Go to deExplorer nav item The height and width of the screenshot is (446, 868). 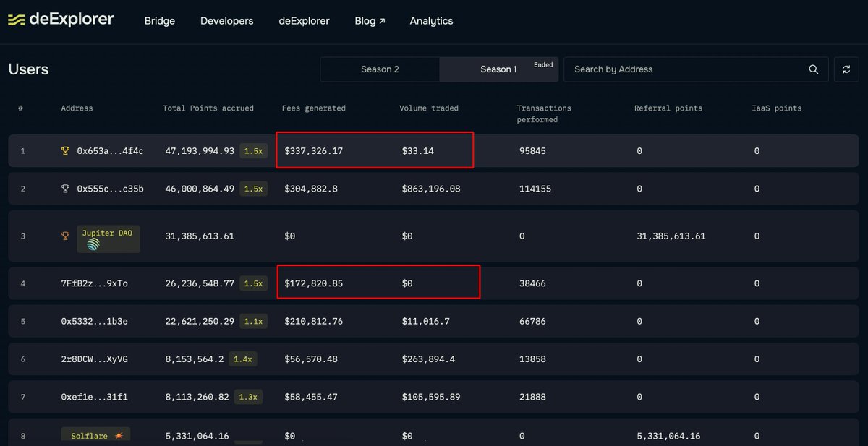point(304,21)
